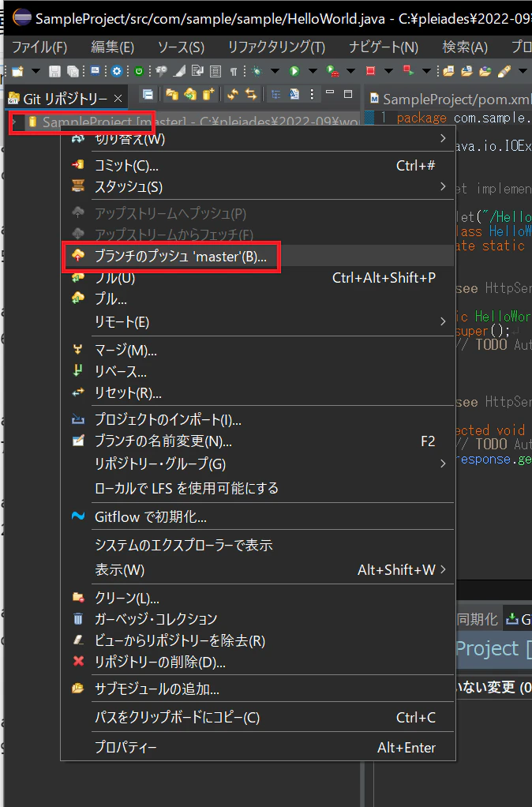Click the Create new Git repository icon

pos(208,94)
